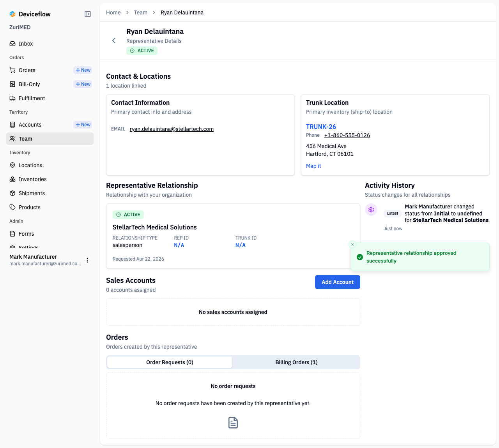This screenshot has height=448, width=499.
Task: Click 456 Medical Ave address
Action: coord(326,146)
